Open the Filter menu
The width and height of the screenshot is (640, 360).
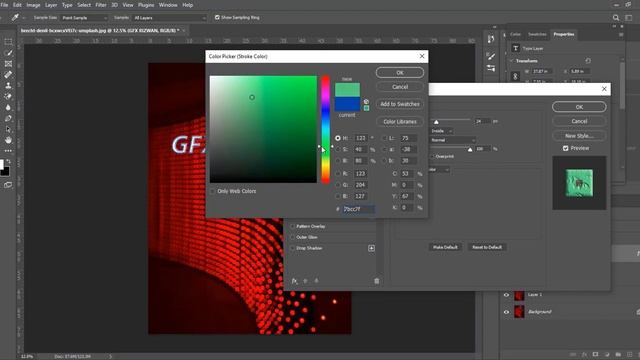point(101,5)
